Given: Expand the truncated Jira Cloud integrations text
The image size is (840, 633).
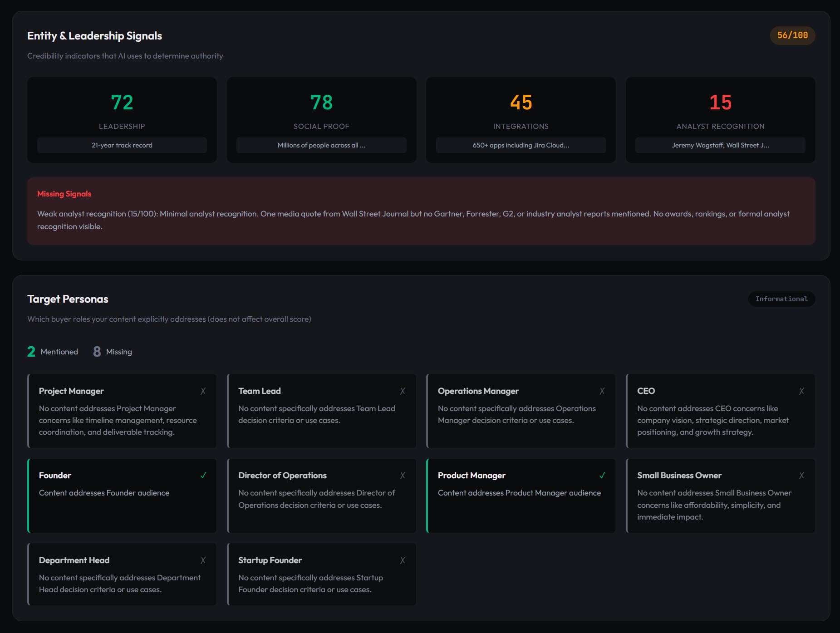Looking at the screenshot, I should pos(521,145).
